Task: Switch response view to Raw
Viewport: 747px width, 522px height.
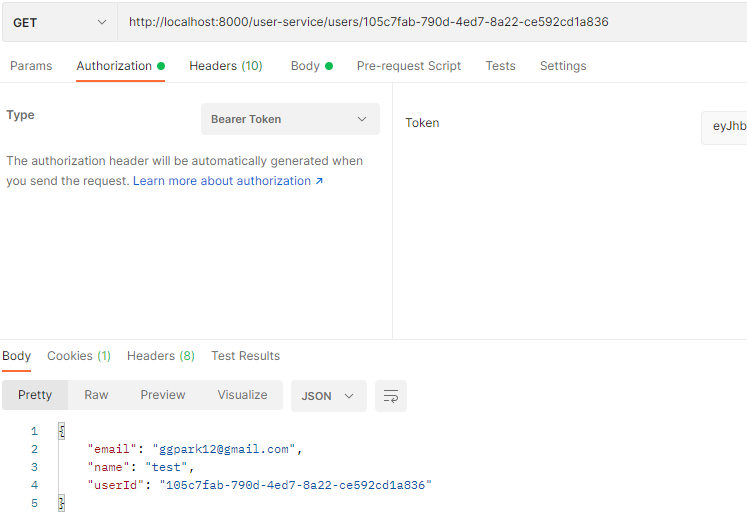Action: click(96, 395)
